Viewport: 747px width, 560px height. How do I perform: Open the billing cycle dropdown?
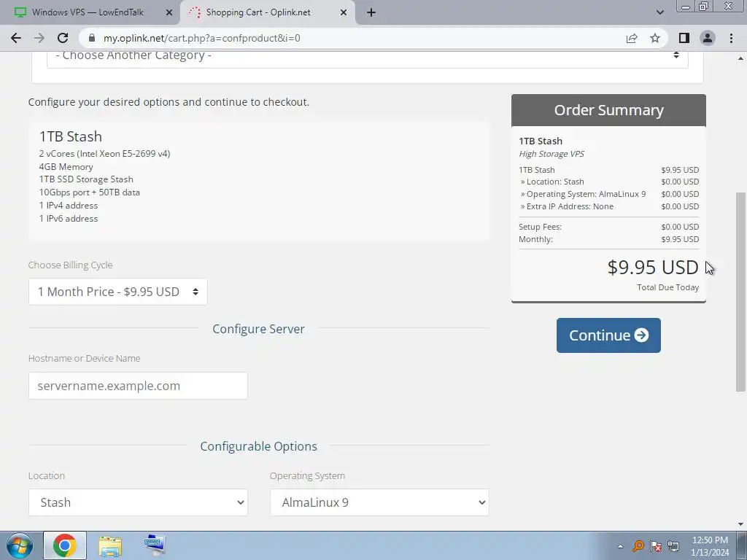click(117, 292)
